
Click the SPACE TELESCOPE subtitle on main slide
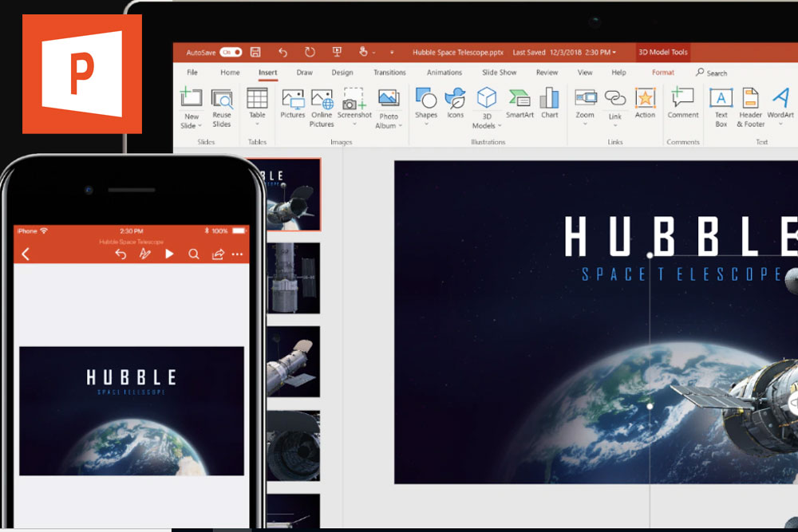tap(682, 274)
